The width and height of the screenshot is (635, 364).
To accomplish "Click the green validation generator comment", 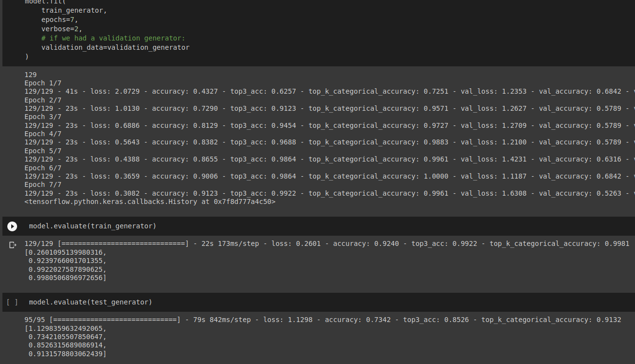I will coord(113,38).
